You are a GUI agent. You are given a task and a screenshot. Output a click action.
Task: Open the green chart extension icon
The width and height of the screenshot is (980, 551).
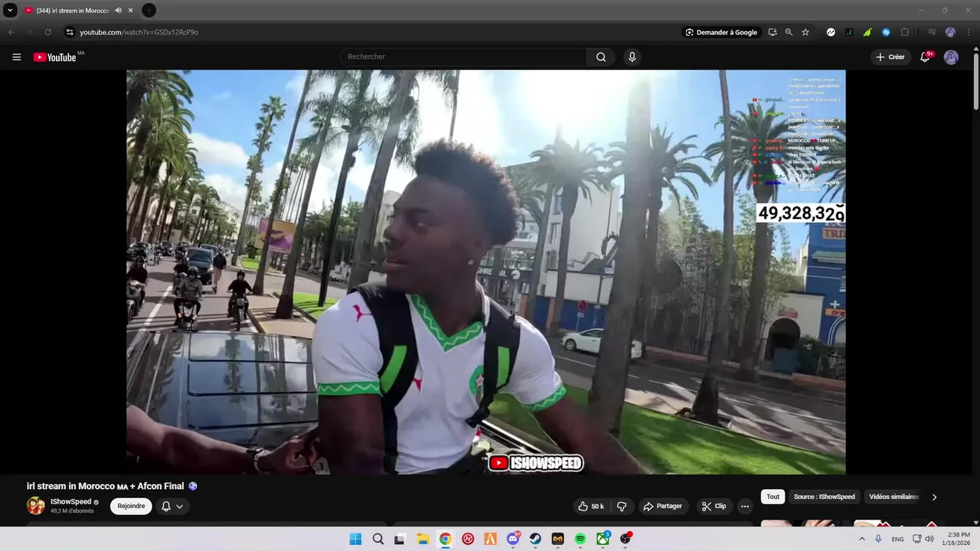tap(867, 32)
